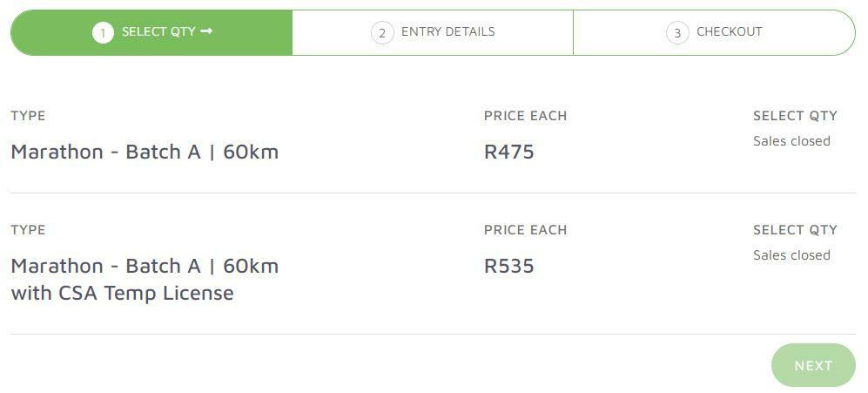Click Sales closed for the R535 entry
Screen dimensions: 868x393
point(791,255)
